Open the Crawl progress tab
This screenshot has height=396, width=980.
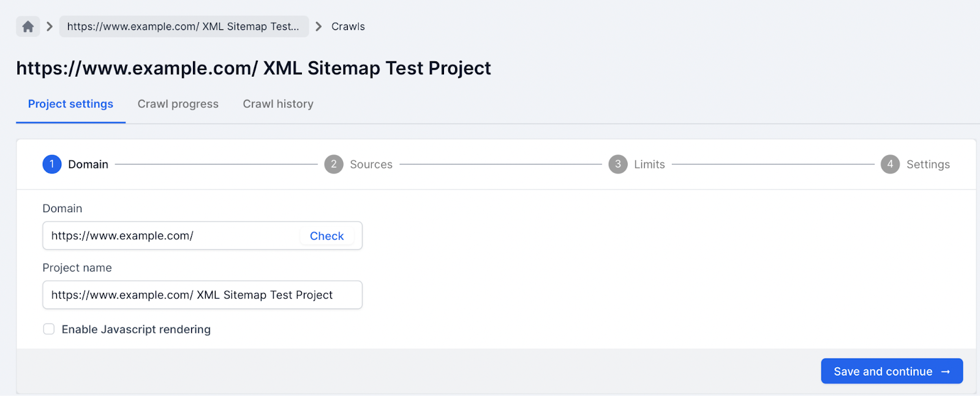coord(178,104)
